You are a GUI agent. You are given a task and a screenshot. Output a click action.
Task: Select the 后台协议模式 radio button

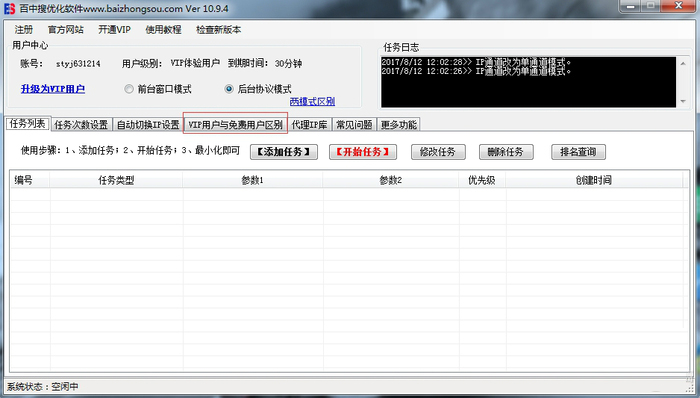pos(229,89)
